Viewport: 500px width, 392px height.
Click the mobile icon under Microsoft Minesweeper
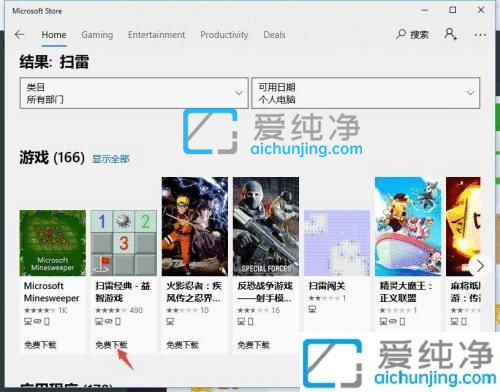47,322
